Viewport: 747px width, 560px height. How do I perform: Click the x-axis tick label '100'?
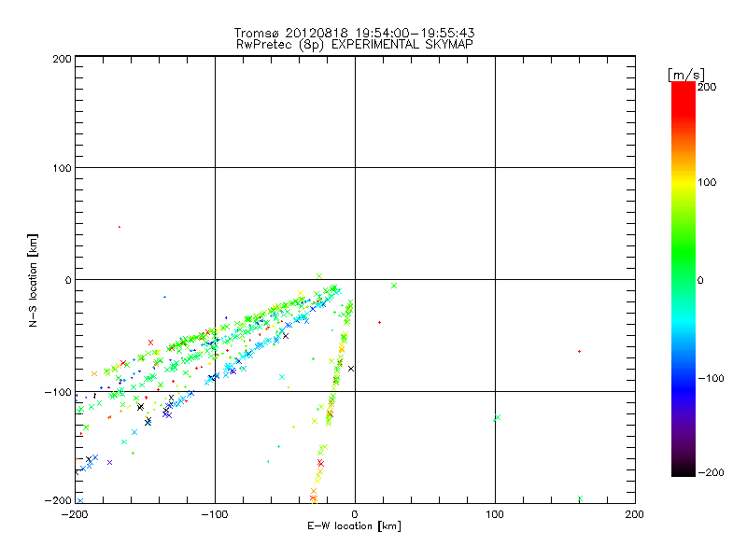495,514
